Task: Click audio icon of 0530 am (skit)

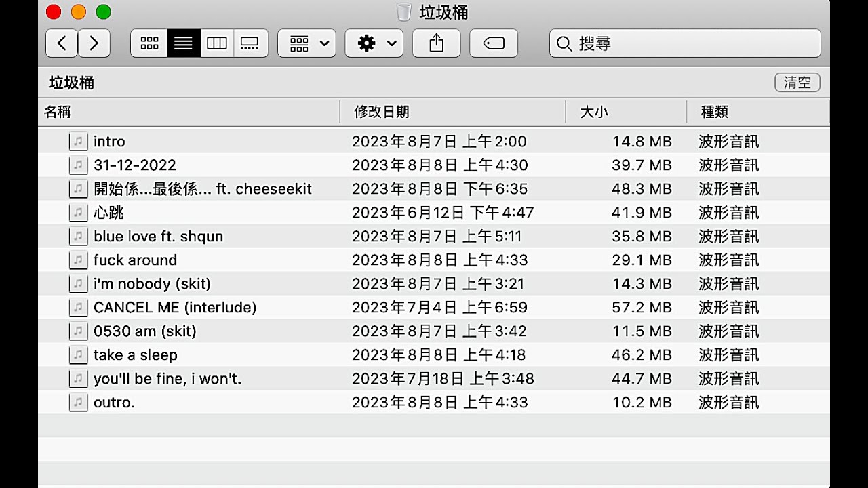Action: tap(79, 331)
